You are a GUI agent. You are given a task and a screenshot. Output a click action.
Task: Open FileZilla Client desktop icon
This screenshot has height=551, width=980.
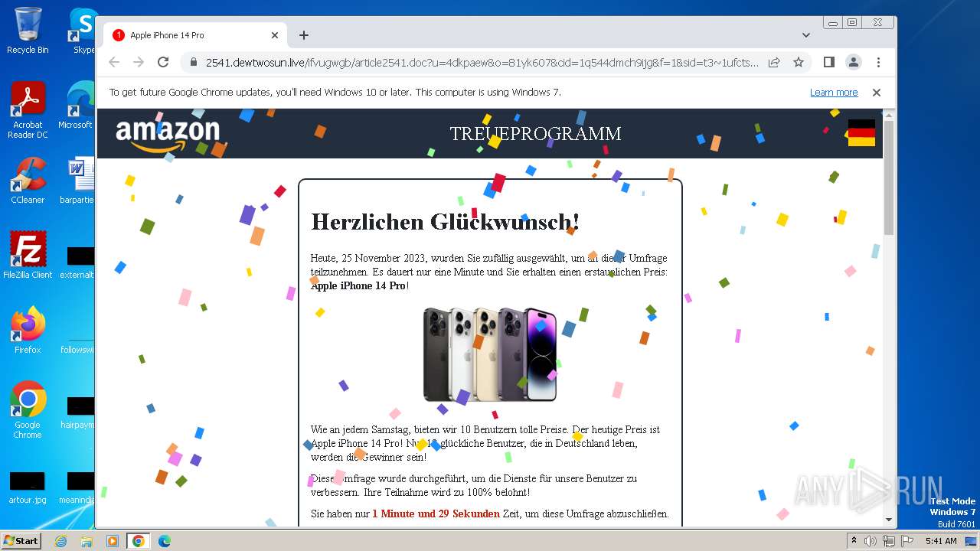pyautogui.click(x=28, y=256)
